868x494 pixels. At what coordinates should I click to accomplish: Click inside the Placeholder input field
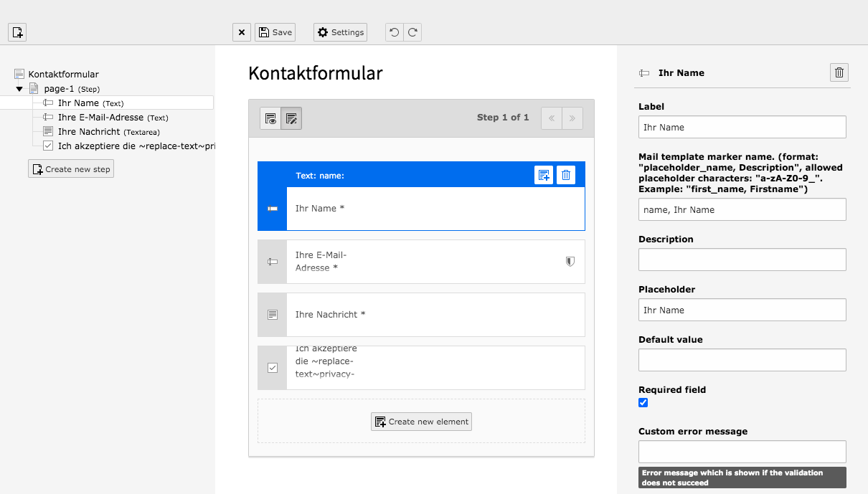tap(742, 310)
